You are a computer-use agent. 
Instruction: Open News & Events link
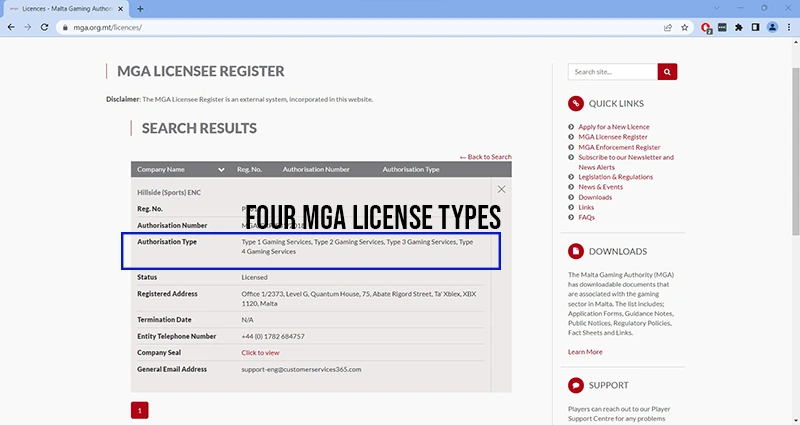pyautogui.click(x=601, y=187)
